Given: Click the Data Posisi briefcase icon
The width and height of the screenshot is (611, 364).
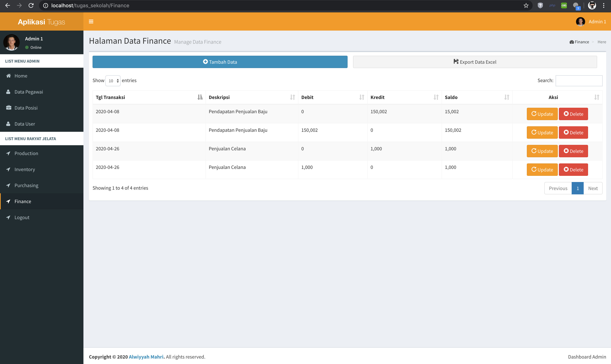Looking at the screenshot, I should click(x=9, y=108).
